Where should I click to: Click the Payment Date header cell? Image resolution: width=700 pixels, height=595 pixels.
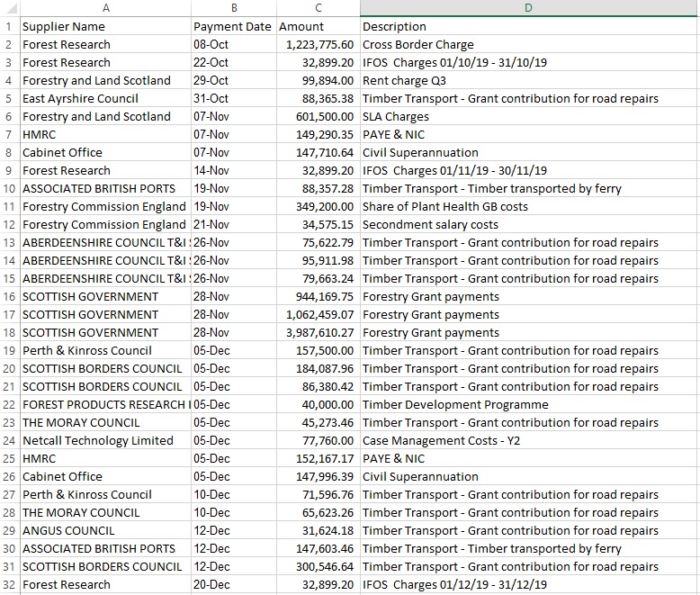click(x=232, y=26)
